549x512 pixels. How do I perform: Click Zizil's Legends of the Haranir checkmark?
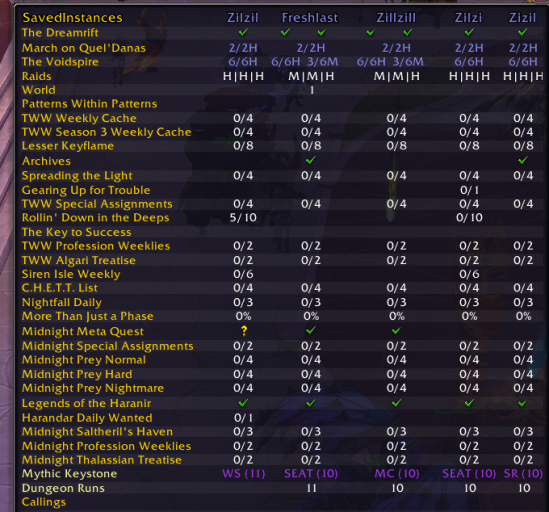pos(522,403)
